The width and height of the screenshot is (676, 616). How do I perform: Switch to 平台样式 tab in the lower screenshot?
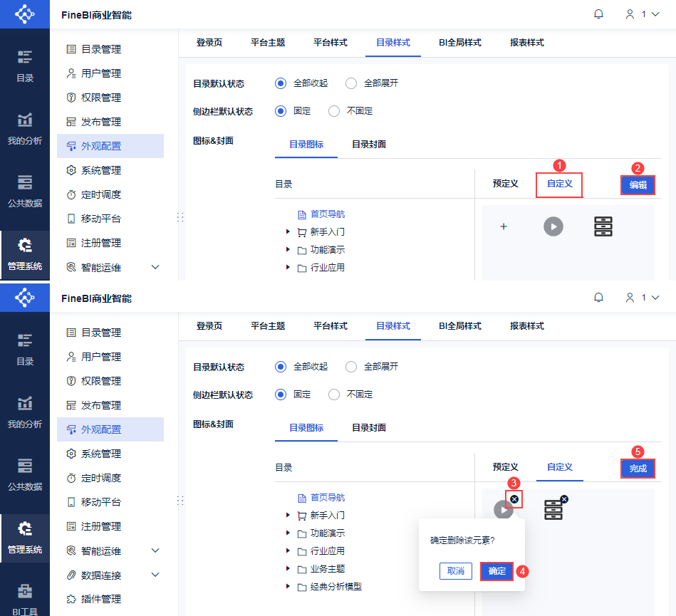331,326
